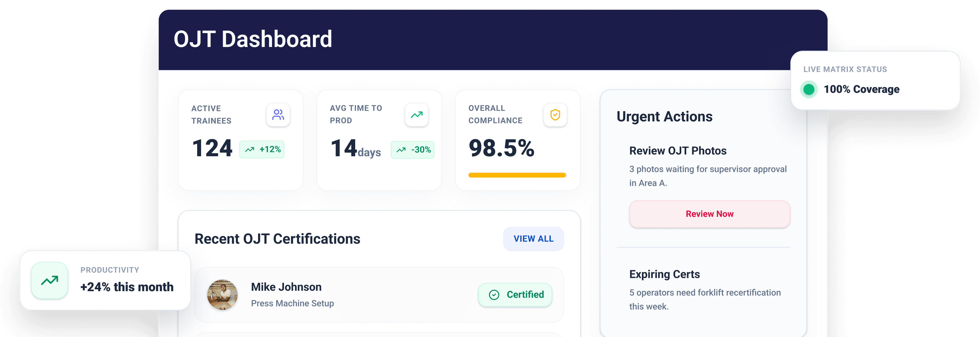This screenshot has height=337, width=980.
Task: Click the Productivity label
Action: click(x=110, y=270)
